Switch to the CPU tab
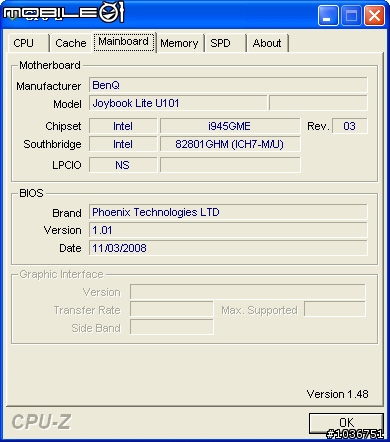390x442 pixels. (x=28, y=43)
